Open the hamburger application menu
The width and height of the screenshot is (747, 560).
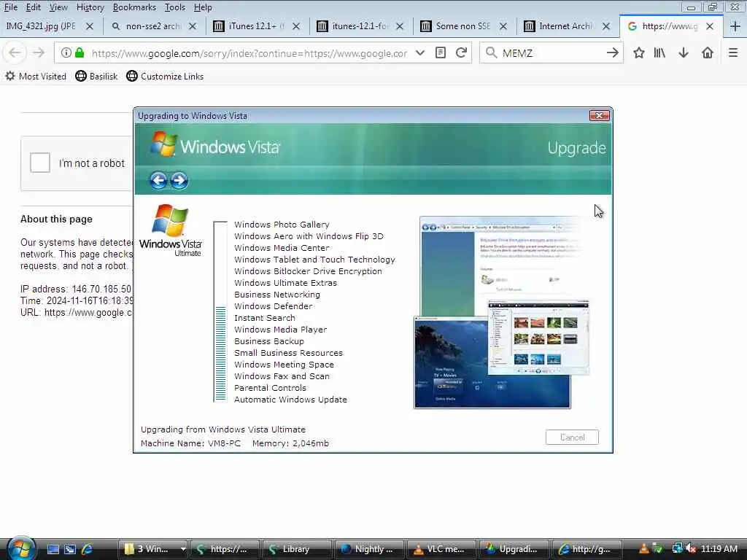[733, 52]
